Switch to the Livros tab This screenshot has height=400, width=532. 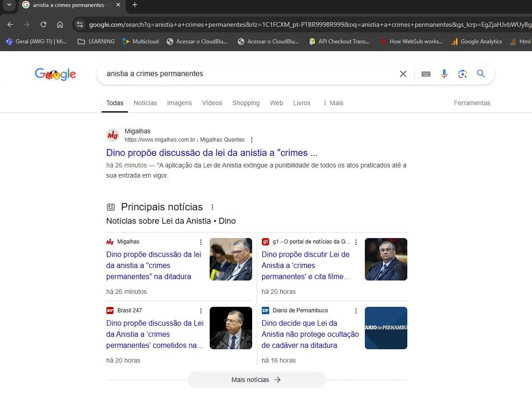click(x=302, y=103)
